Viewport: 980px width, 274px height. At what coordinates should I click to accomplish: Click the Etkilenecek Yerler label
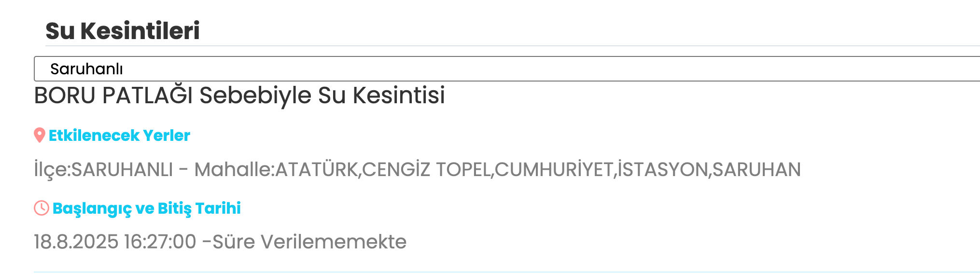coord(119,136)
